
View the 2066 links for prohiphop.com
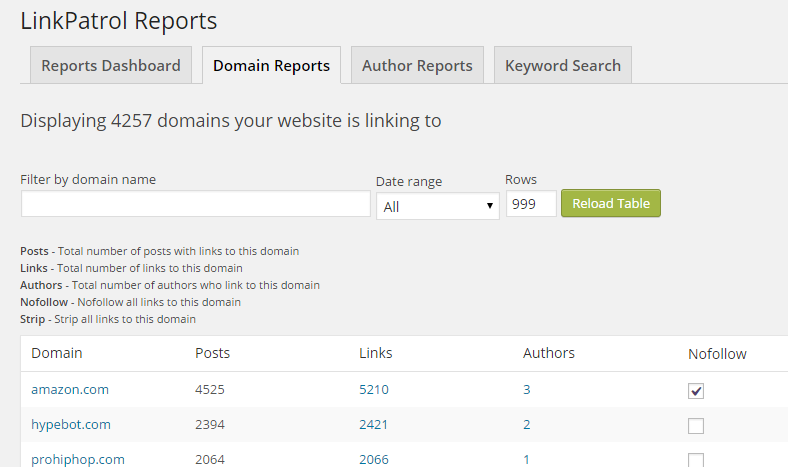click(374, 459)
